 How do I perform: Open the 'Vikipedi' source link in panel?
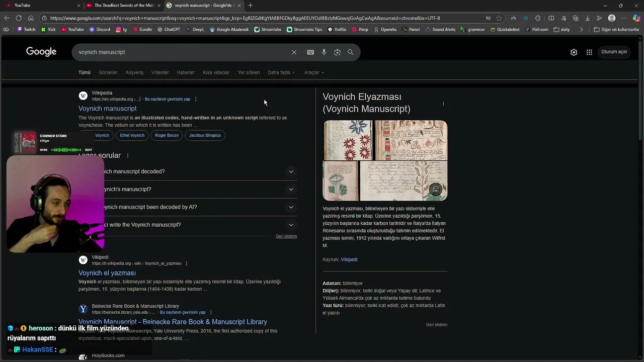tap(349, 259)
